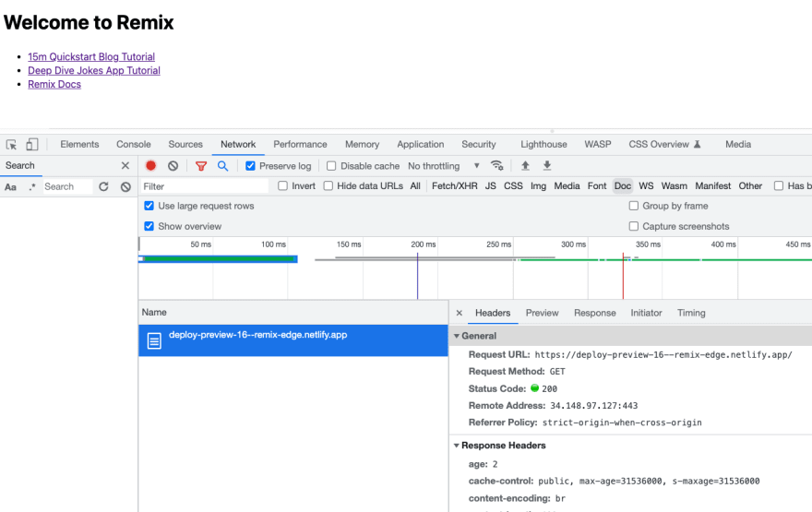812x512 pixels.
Task: Click the document icon of the request row
Action: 154,340
